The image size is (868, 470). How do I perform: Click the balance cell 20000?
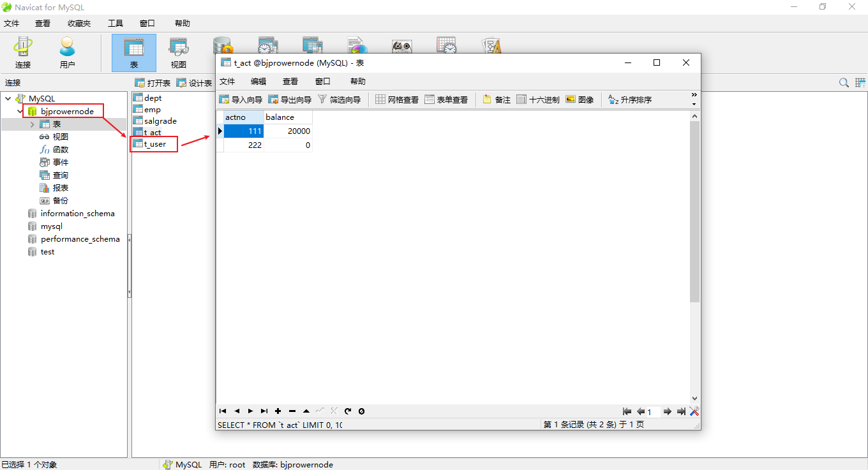[288, 131]
